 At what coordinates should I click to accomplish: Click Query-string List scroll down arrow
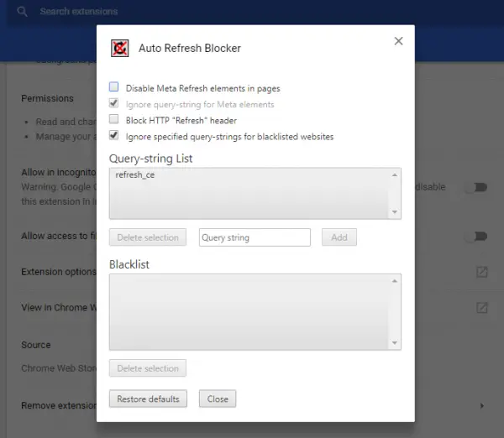395,212
